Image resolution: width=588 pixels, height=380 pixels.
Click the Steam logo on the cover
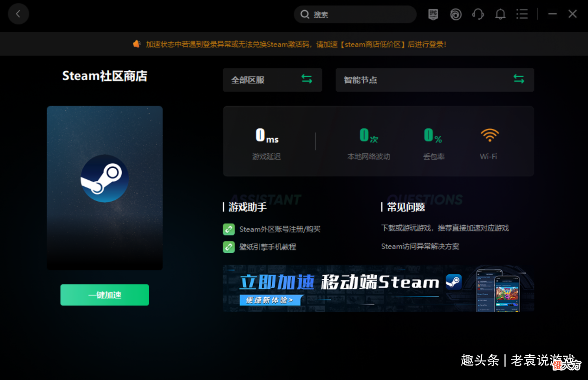click(x=105, y=178)
